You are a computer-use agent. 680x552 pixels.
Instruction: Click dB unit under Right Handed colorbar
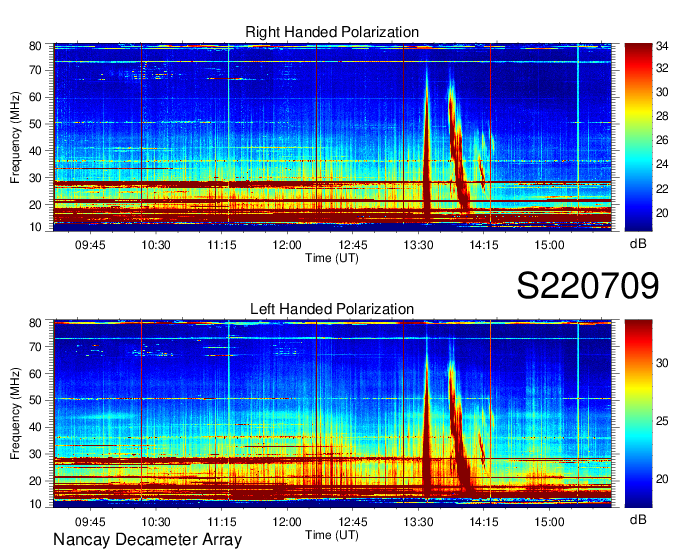[x=638, y=244]
